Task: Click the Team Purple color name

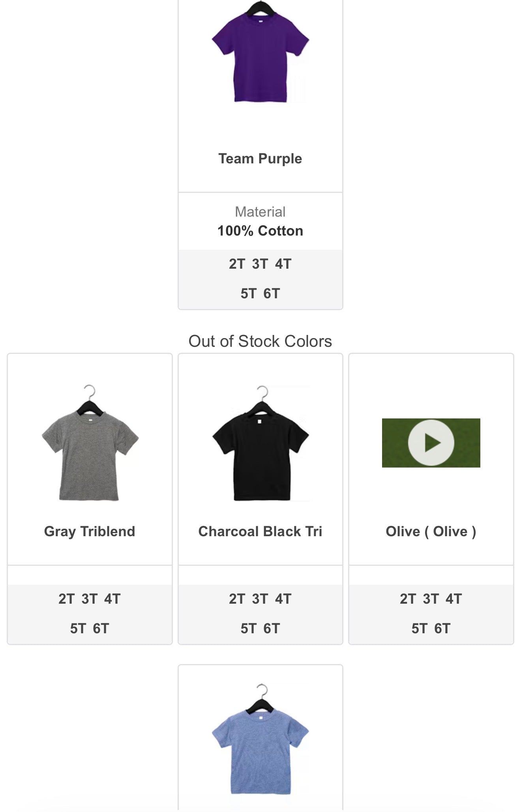Action: pos(260,159)
